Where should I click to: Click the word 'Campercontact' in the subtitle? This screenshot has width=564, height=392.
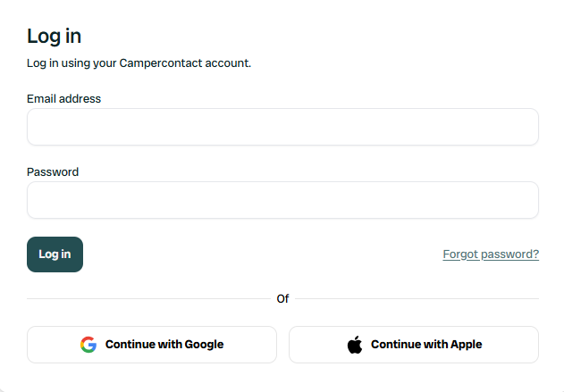coord(165,63)
